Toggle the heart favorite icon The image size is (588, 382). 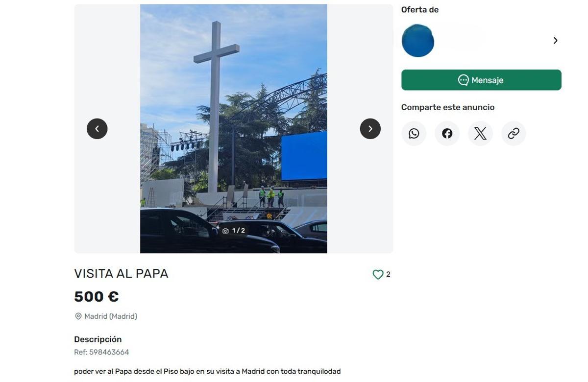coord(378,275)
